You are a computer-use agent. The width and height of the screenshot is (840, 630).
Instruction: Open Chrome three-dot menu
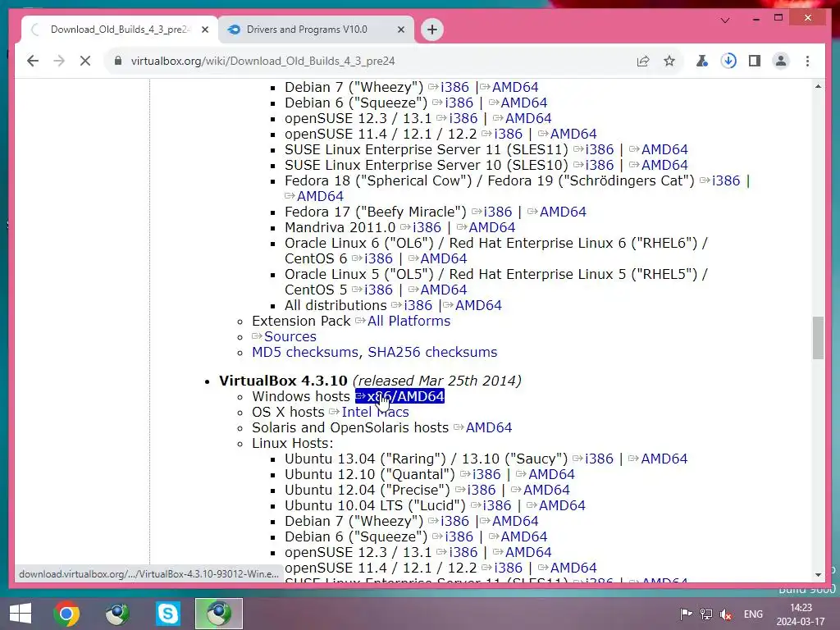click(807, 61)
